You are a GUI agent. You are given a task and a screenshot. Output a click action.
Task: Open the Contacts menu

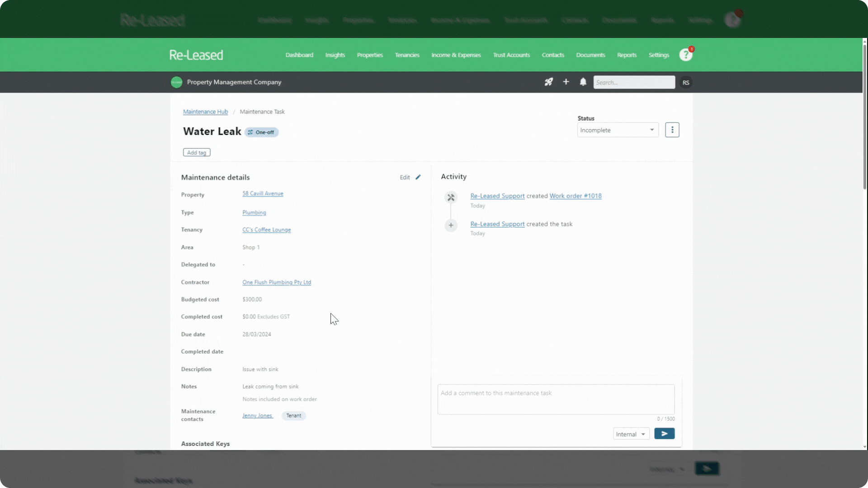pyautogui.click(x=553, y=55)
